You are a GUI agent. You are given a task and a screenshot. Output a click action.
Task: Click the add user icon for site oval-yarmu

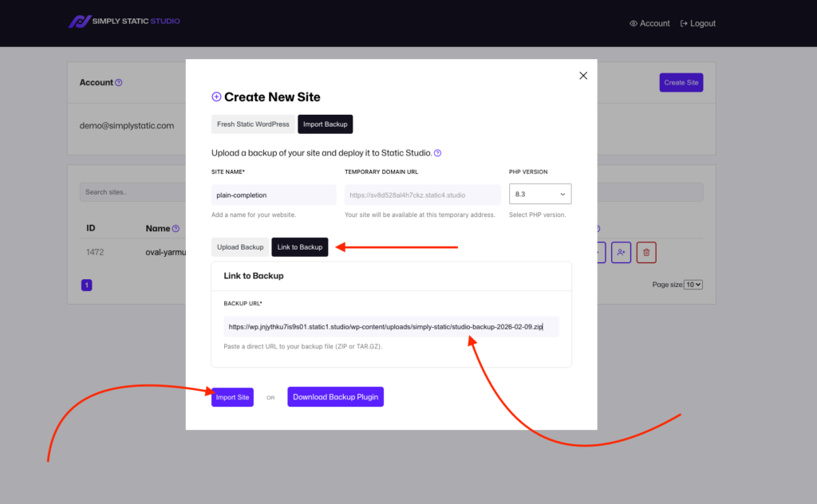click(621, 251)
